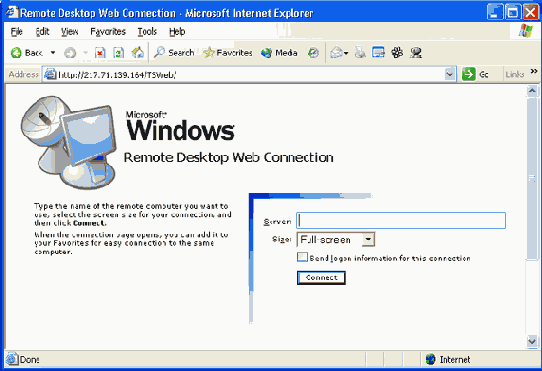Open the Forward history dropdown arrow
The width and height of the screenshot is (542, 371).
(85, 53)
